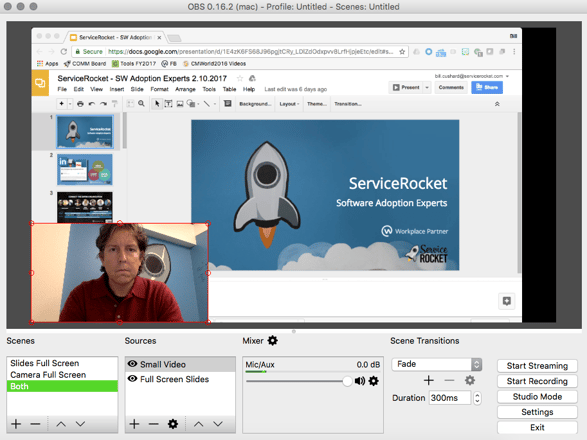
Task: Mute the Mic/Aux speaker icon
Action: 360,381
